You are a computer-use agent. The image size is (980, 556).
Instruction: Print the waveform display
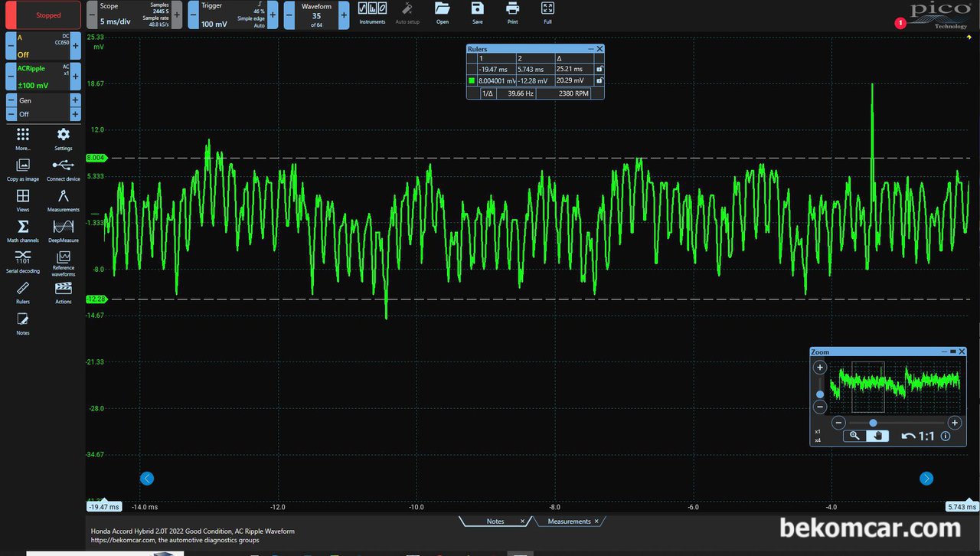click(512, 11)
